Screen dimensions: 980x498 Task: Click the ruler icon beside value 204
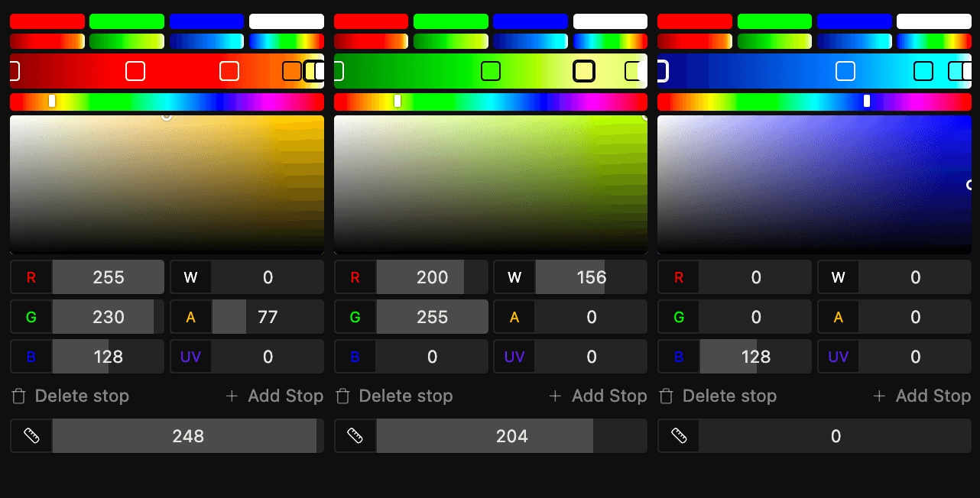pos(355,436)
